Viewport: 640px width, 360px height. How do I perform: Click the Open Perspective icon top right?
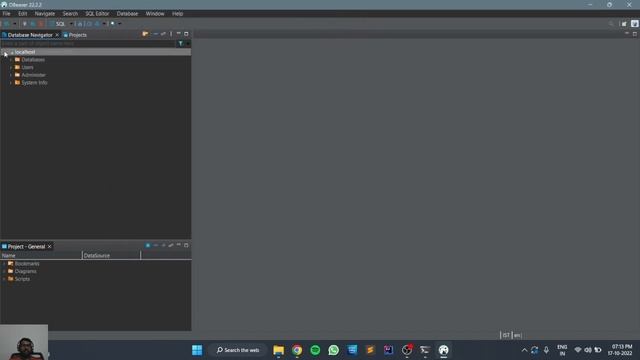(x=624, y=24)
